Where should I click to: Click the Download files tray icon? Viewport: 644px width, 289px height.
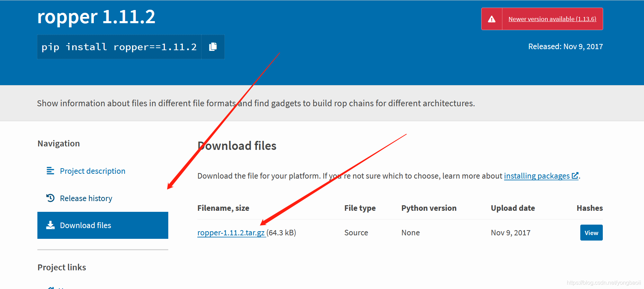click(50, 225)
